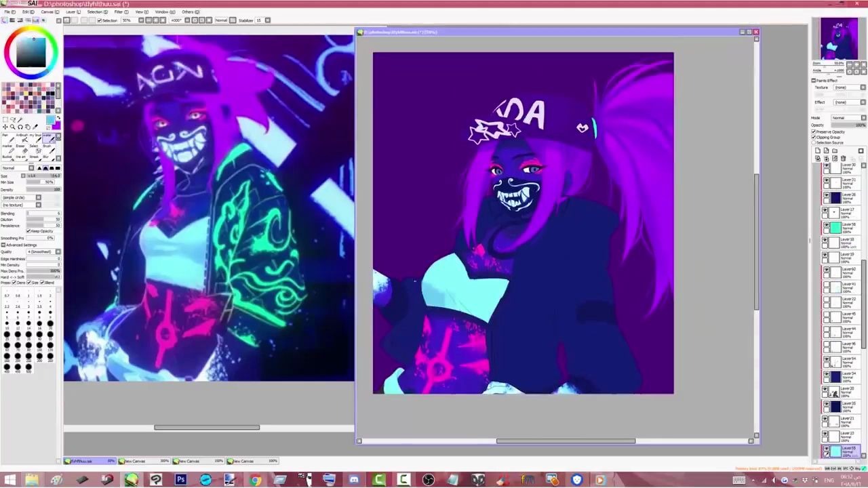Toggle the Selection checkbox in top toolbar
The width and height of the screenshot is (868, 488).
tap(100, 20)
